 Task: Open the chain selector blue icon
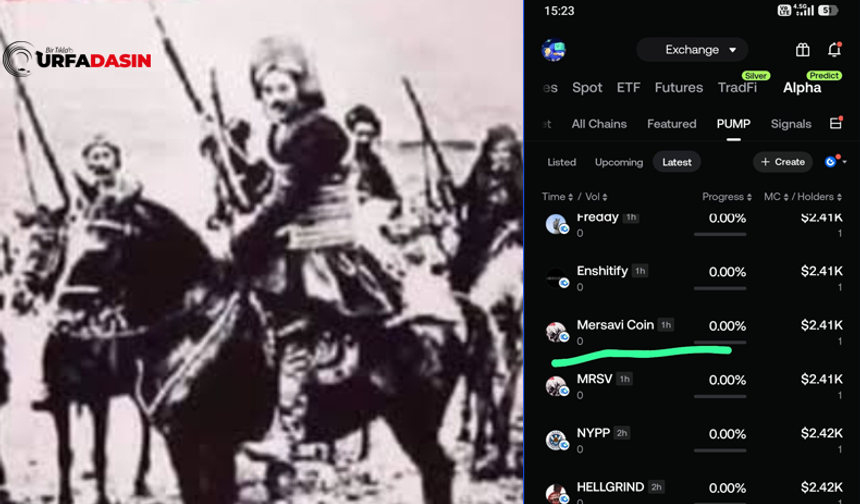click(x=830, y=162)
